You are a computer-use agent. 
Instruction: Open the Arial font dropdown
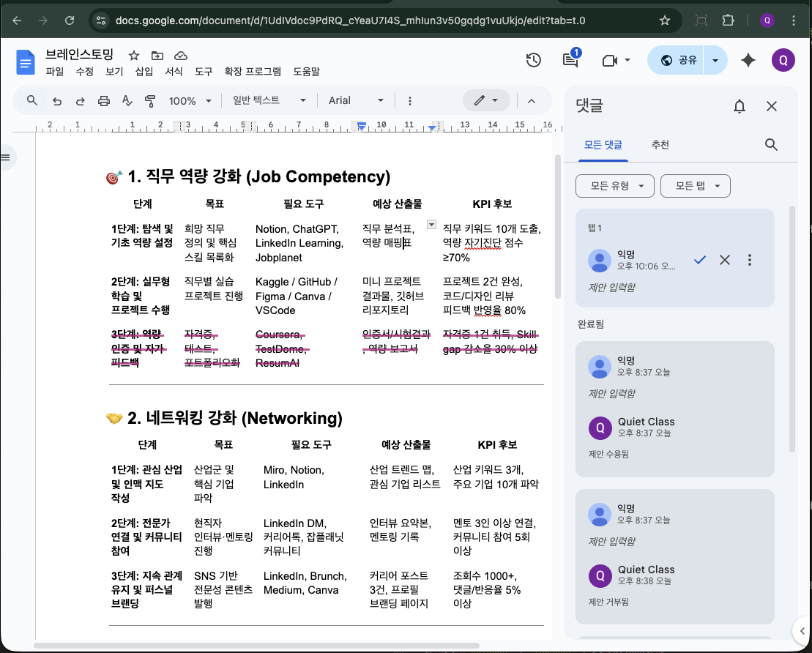(x=356, y=101)
